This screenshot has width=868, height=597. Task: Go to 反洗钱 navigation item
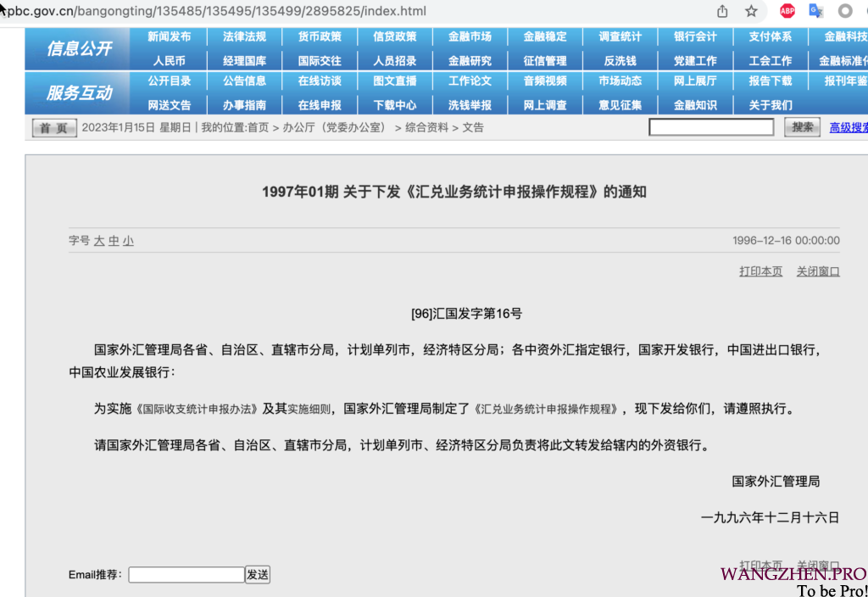pos(620,61)
